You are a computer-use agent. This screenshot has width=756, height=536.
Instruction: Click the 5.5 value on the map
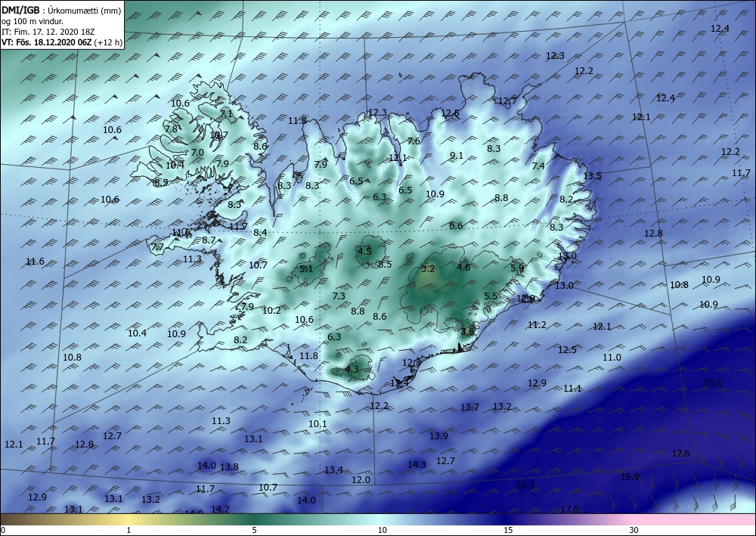click(x=491, y=296)
